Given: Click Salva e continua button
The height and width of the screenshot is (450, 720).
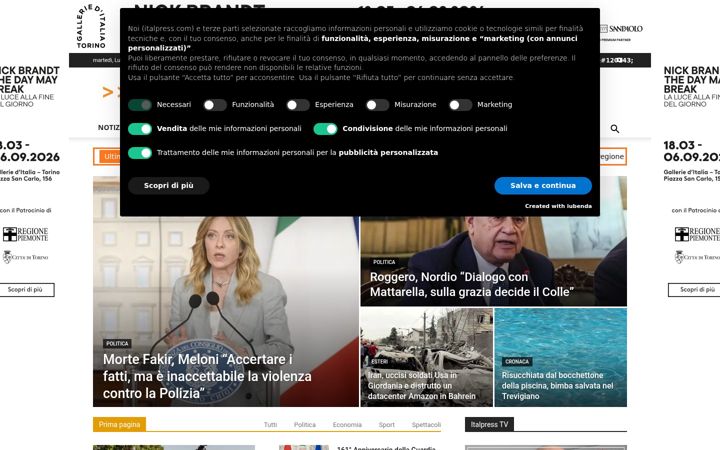Looking at the screenshot, I should 543,186.
